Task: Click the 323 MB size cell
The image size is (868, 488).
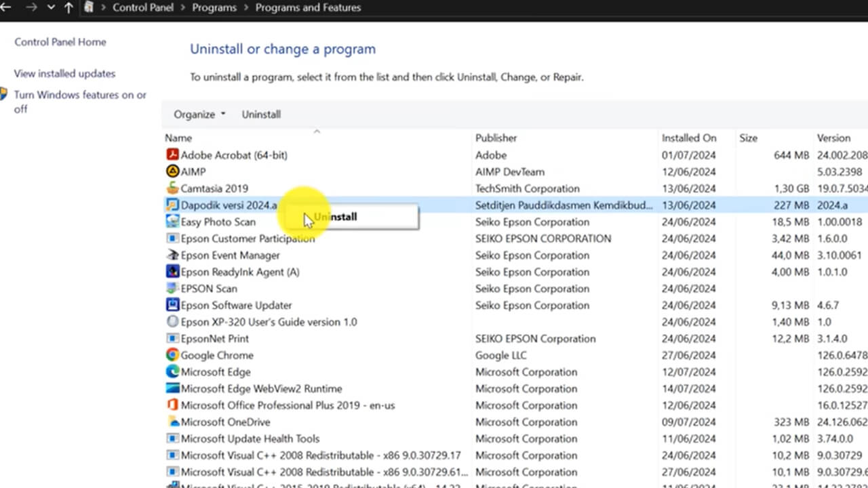Action: click(x=791, y=422)
